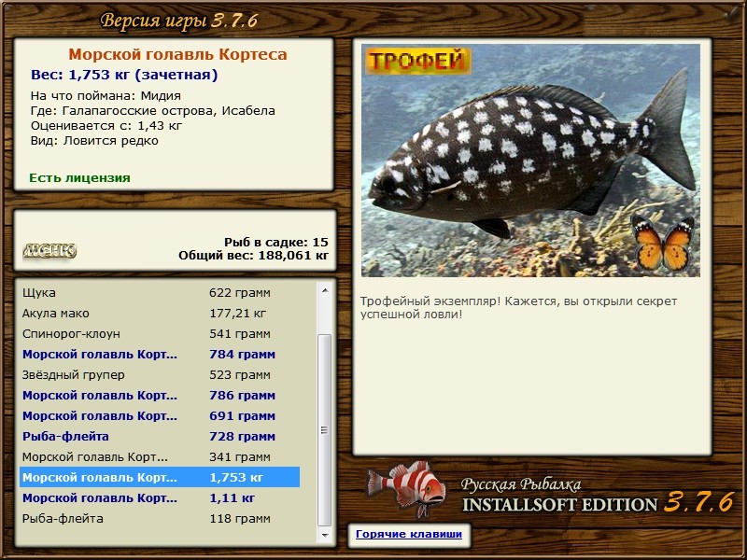This screenshot has height=560, width=747.
Task: Click the red striped fish logo
Action: click(406, 488)
